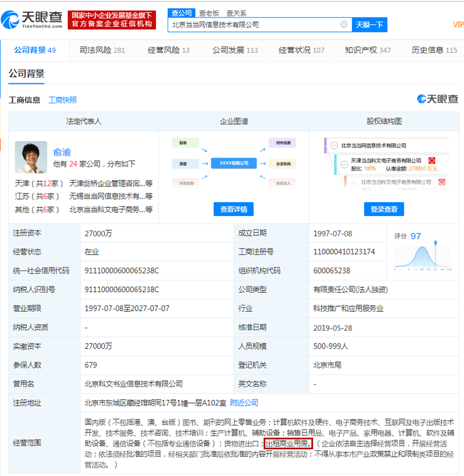Image resolution: width=464 pixels, height=476 pixels.
Task: Click the 高管 node in enterprise graph
Action: [185, 164]
